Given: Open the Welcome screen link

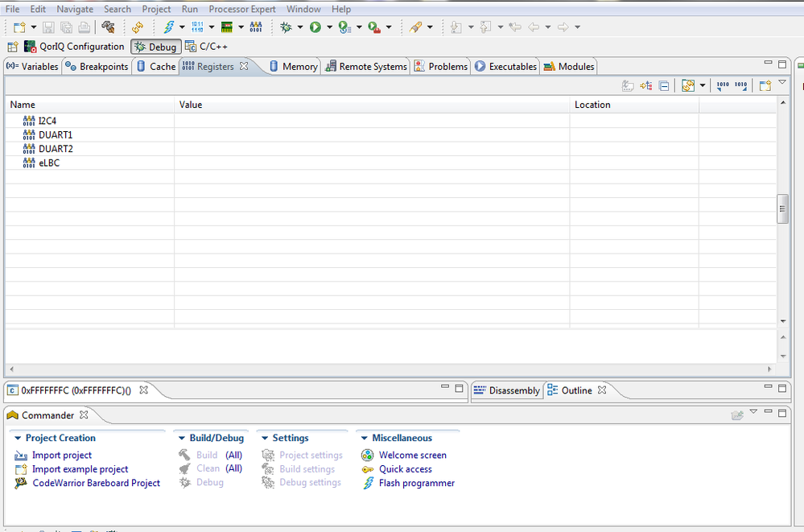Looking at the screenshot, I should tap(413, 455).
